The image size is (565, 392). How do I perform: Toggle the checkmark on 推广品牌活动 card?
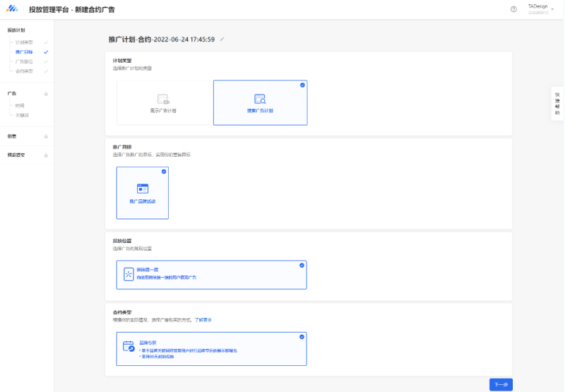(164, 172)
